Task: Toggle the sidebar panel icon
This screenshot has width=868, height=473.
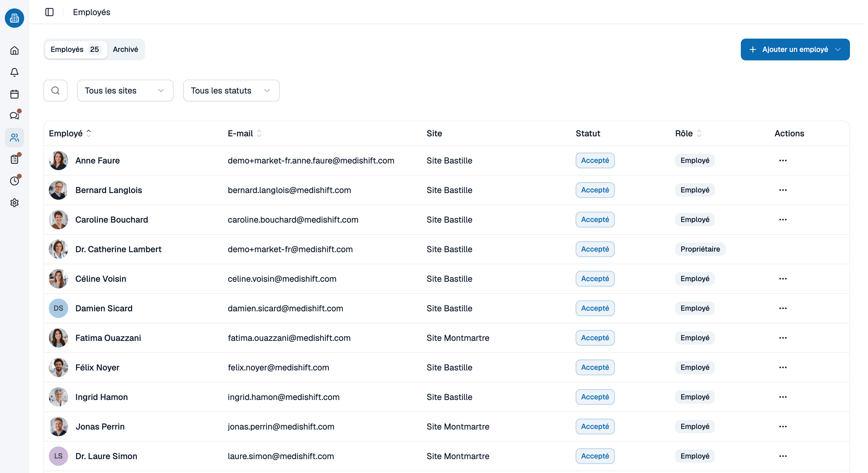Action: coord(49,12)
